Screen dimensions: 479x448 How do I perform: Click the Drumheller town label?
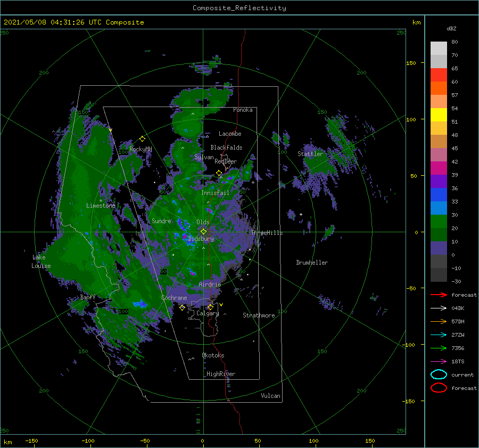tap(312, 263)
